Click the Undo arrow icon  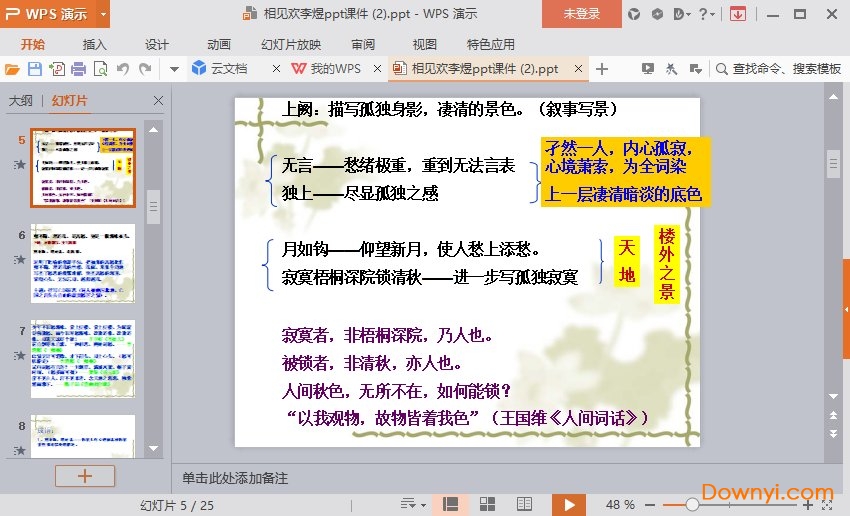[123, 69]
